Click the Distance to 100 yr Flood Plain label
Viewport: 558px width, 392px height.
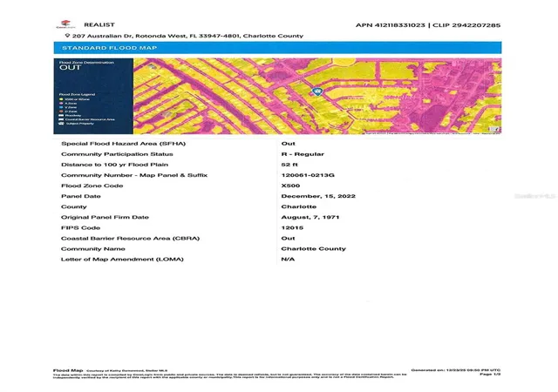[x=114, y=165]
